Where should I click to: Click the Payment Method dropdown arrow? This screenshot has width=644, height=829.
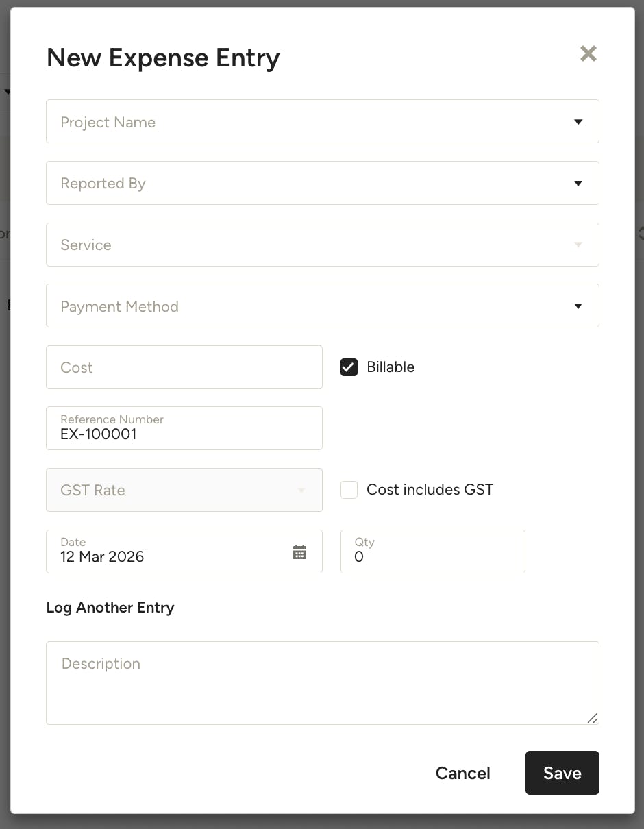click(578, 306)
